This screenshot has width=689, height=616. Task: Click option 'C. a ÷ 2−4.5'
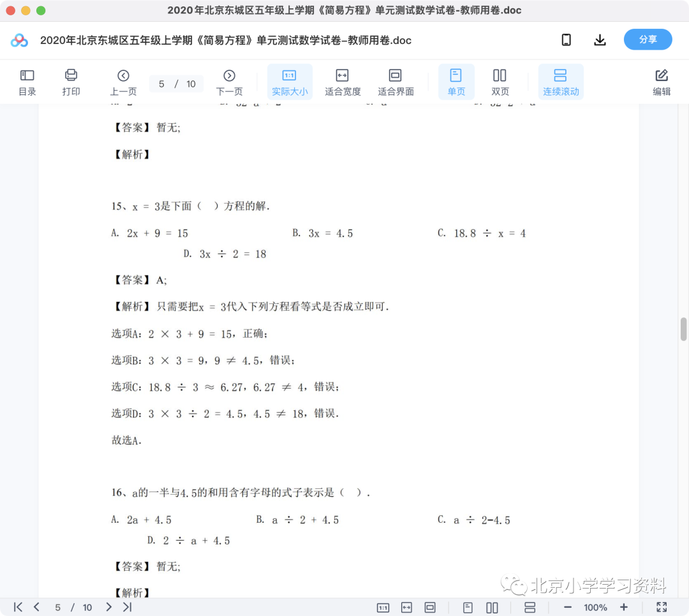[473, 520]
